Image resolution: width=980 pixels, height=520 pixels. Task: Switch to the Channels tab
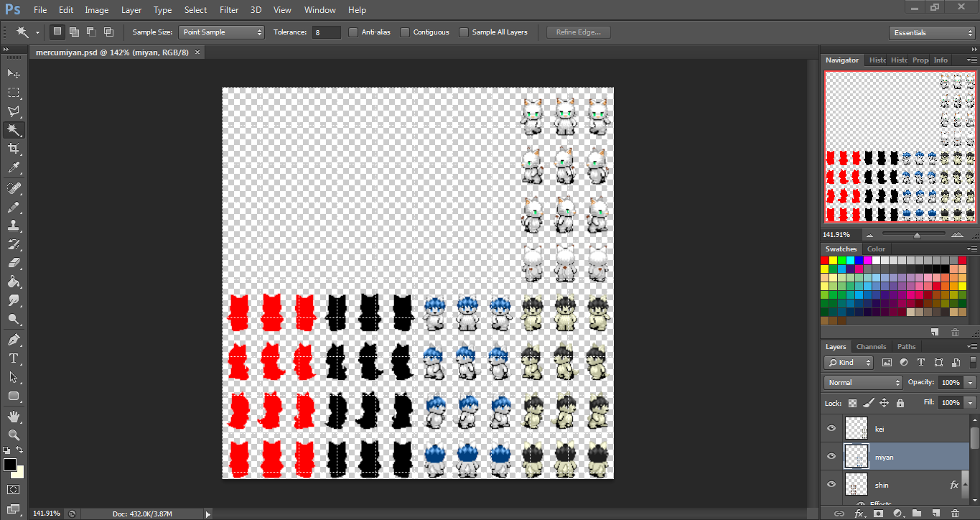(871, 347)
